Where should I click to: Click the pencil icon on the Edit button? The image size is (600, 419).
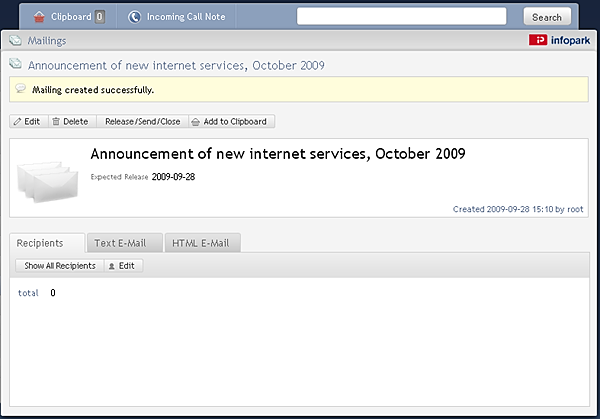[x=17, y=122]
